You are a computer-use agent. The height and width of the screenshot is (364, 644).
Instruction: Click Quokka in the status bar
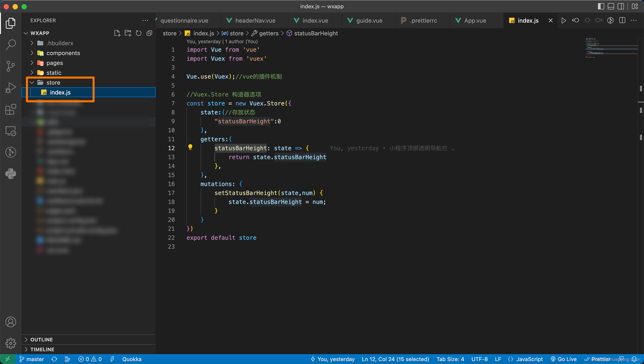click(x=131, y=359)
